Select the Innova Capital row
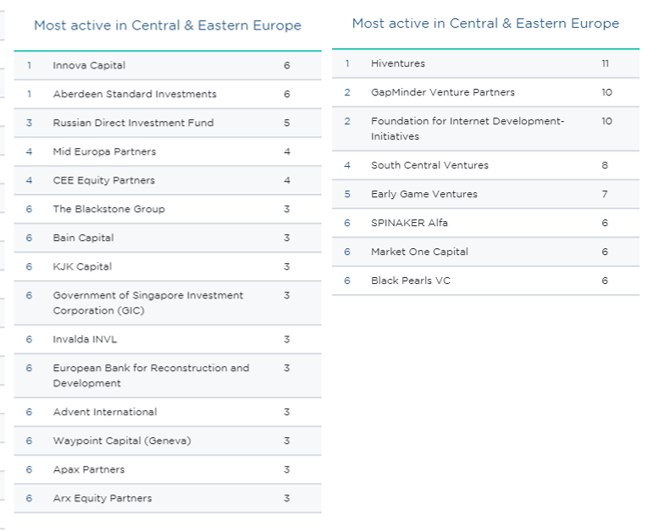This screenshot has height=531, width=661. click(x=167, y=65)
